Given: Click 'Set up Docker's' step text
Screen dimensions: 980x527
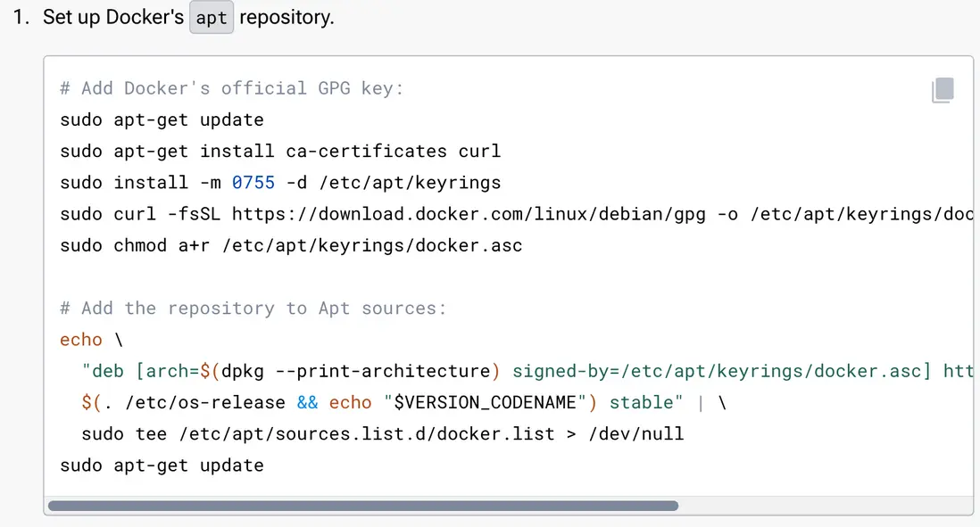Looking at the screenshot, I should (x=112, y=18).
